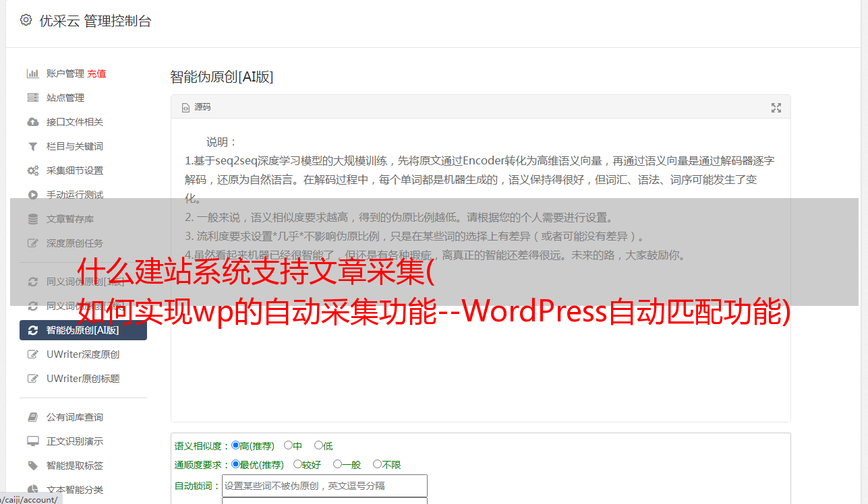Switch editor to 源码 source view
868x504 pixels.
196,107
